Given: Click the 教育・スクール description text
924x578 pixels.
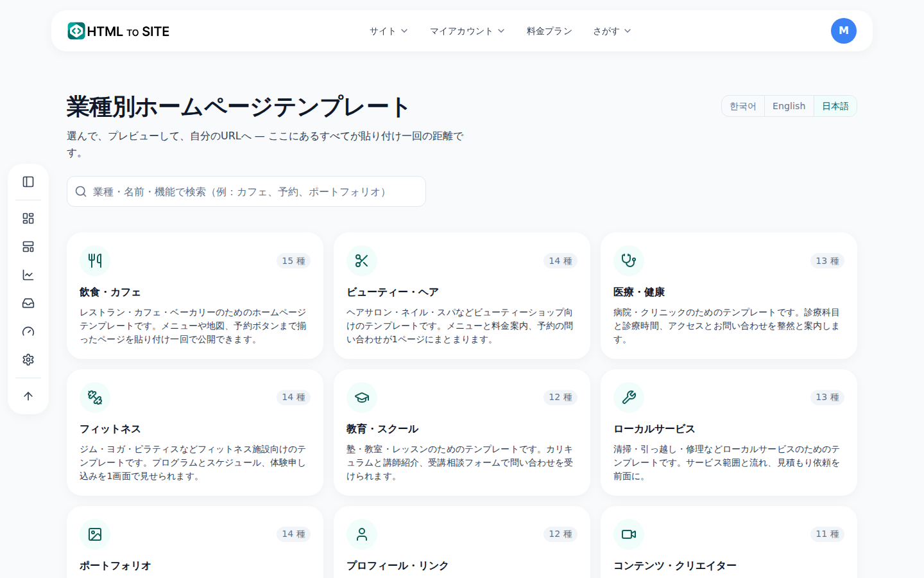Looking at the screenshot, I should pyautogui.click(x=461, y=462).
